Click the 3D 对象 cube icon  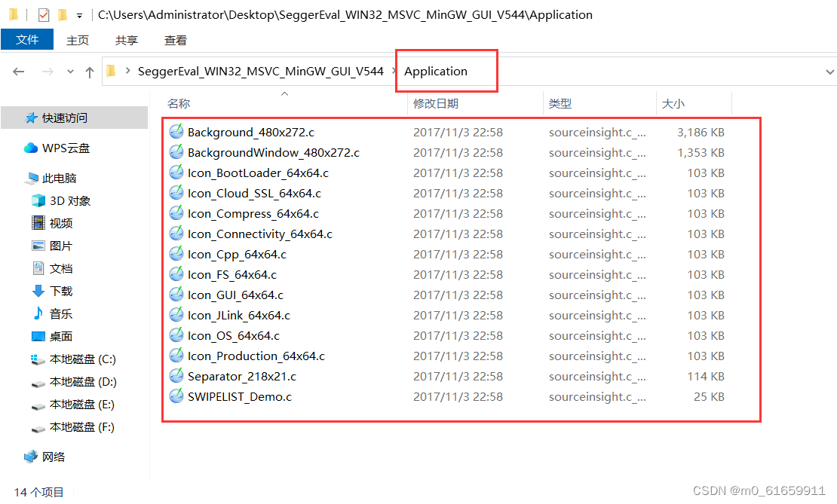(38, 200)
